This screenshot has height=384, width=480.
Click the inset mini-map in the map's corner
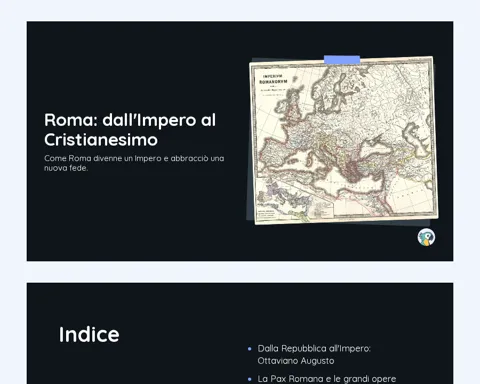point(283,200)
